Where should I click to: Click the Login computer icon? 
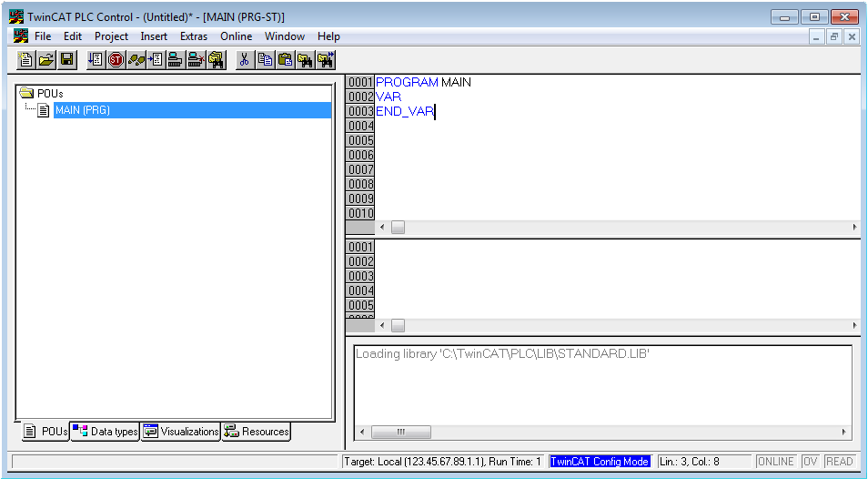point(176,60)
